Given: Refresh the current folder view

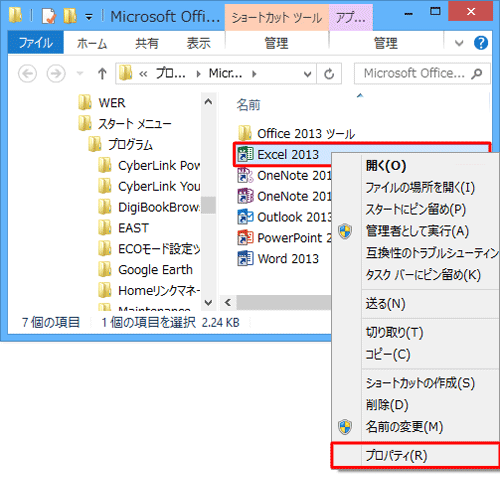Looking at the screenshot, I should coord(329,74).
